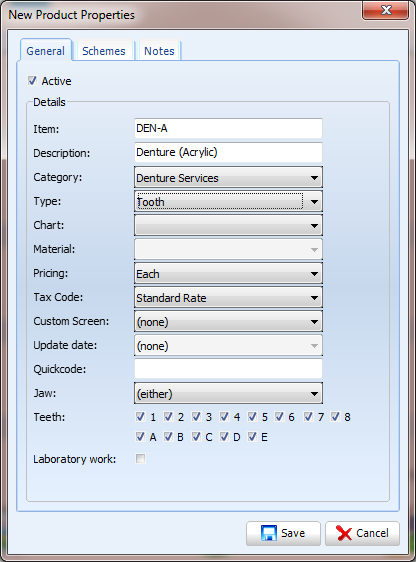Uncheck tooth 1 checkbox
The height and width of the screenshot is (562, 416).
pos(140,416)
